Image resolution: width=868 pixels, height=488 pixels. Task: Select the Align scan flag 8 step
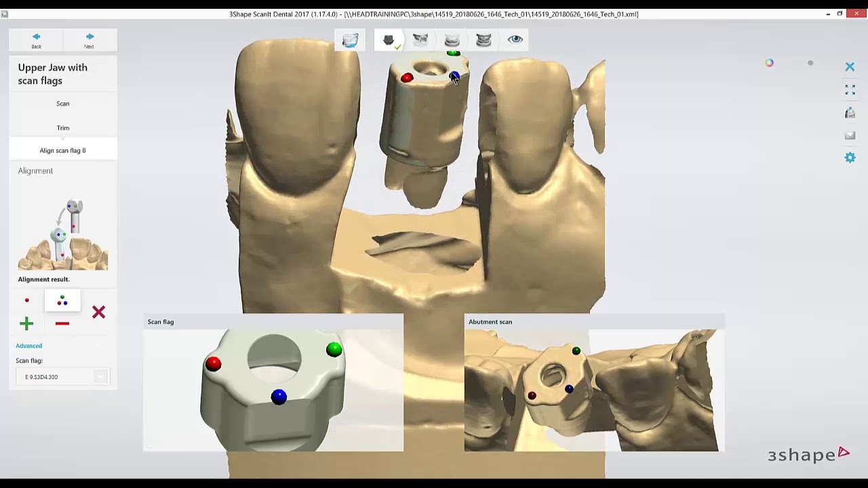(x=62, y=150)
